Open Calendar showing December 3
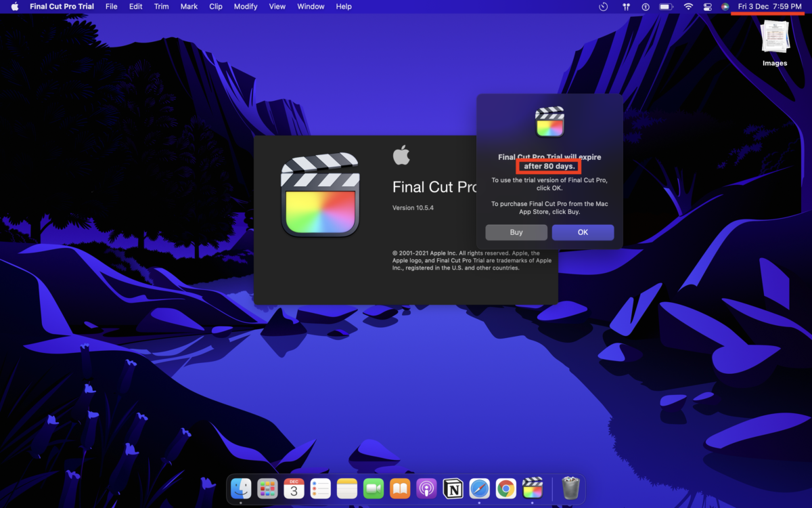 tap(294, 488)
